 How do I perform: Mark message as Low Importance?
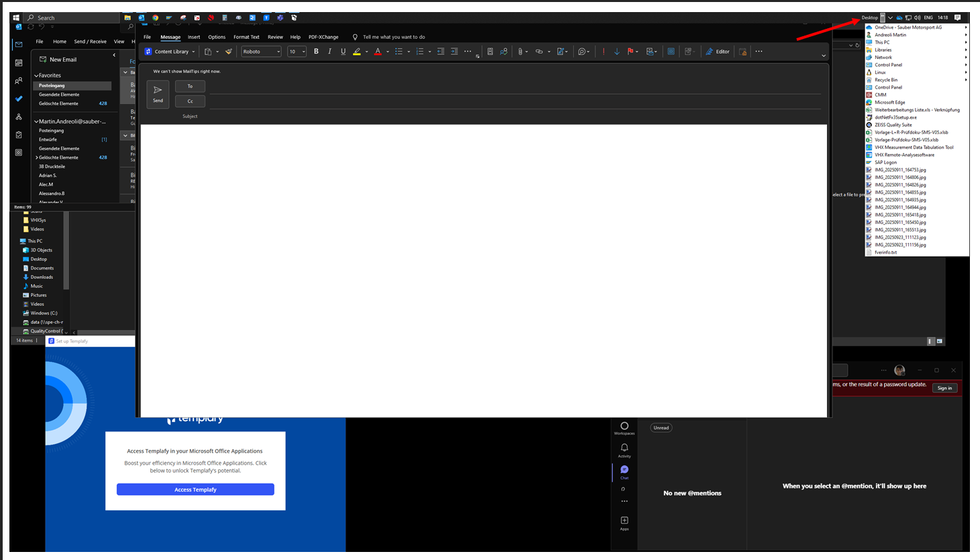click(x=617, y=52)
